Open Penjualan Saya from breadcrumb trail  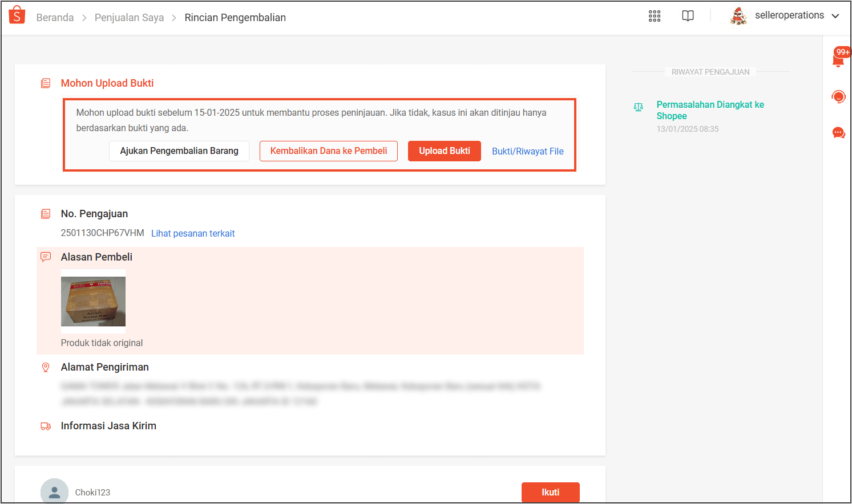129,18
